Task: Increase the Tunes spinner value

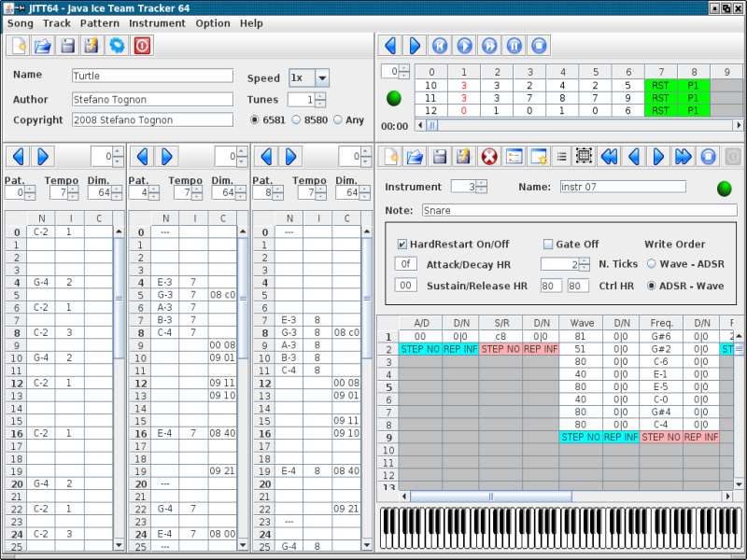Action: pos(320,96)
